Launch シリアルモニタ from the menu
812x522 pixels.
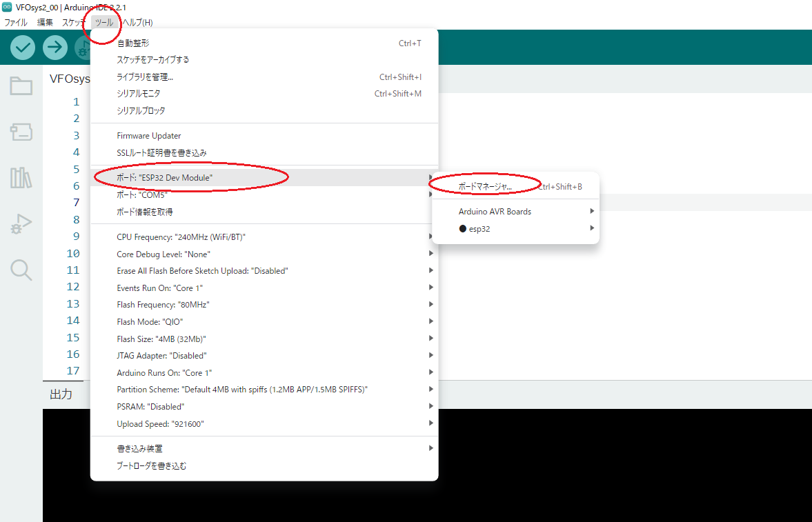pyautogui.click(x=264, y=94)
